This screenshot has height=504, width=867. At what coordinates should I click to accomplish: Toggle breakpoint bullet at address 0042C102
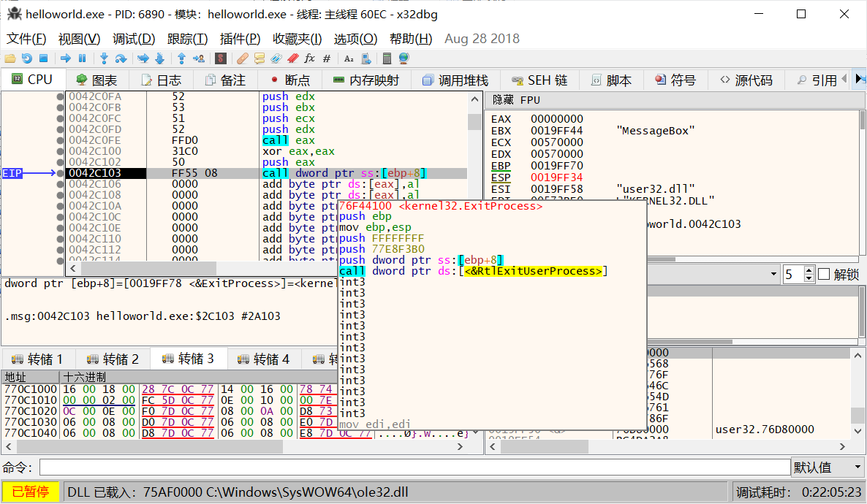click(60, 162)
